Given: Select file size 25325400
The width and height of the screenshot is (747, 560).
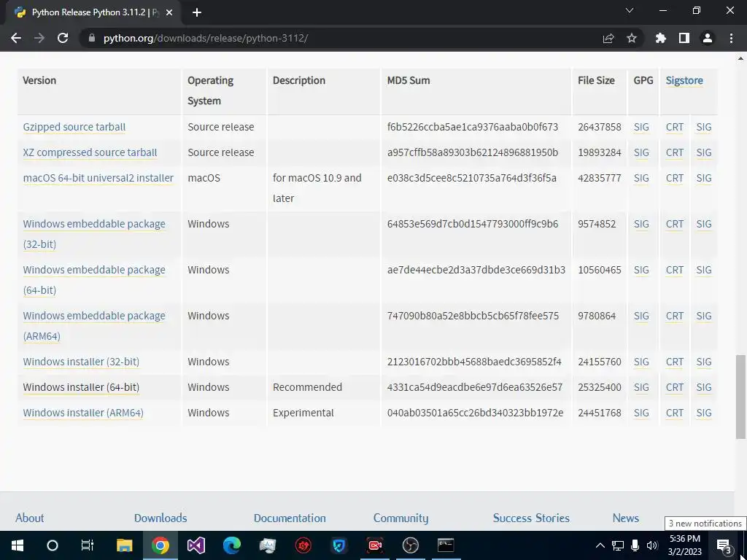Looking at the screenshot, I should point(600,387).
